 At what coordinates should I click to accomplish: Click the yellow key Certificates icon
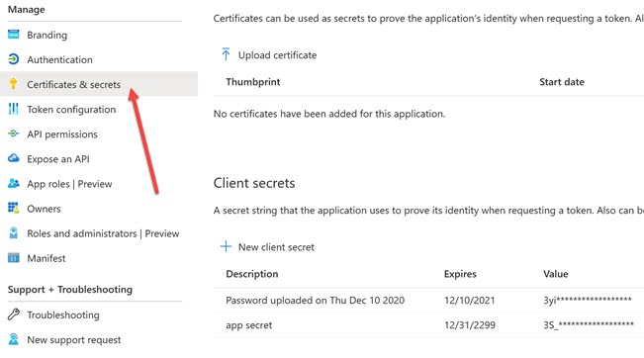coord(14,84)
